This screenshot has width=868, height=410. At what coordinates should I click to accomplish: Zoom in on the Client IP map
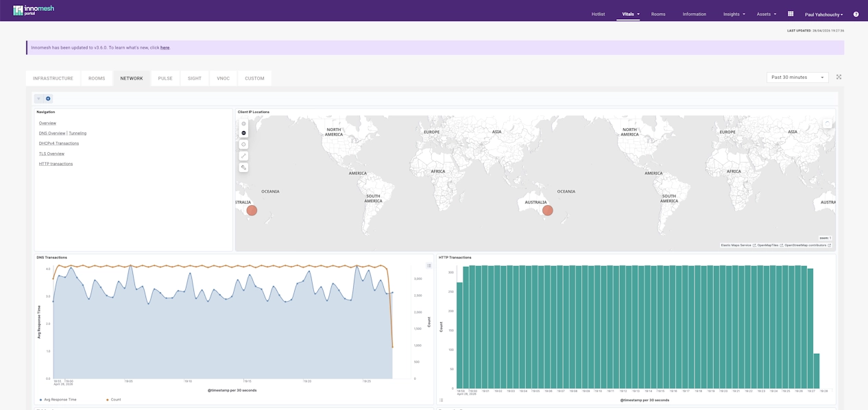[243, 124]
